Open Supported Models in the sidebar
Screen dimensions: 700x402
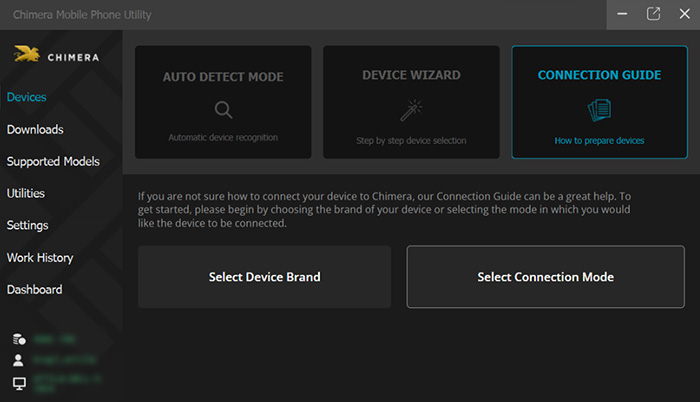click(x=53, y=161)
